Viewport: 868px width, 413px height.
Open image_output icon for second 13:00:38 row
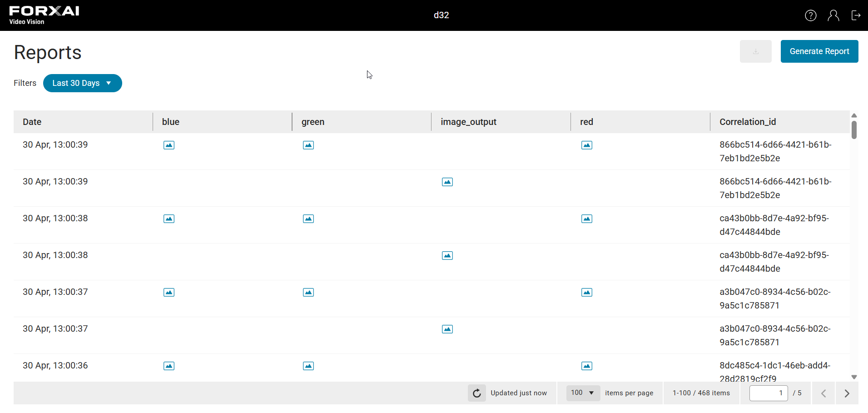(447, 256)
